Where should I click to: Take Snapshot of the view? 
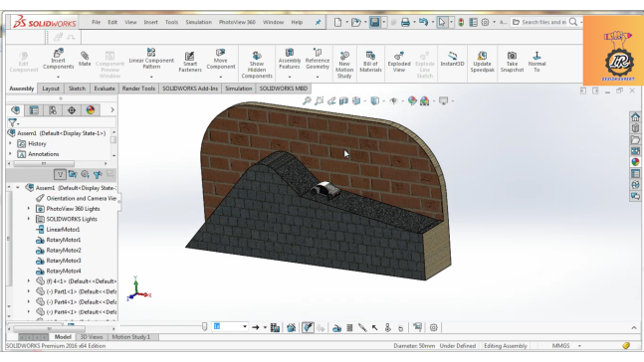512,62
